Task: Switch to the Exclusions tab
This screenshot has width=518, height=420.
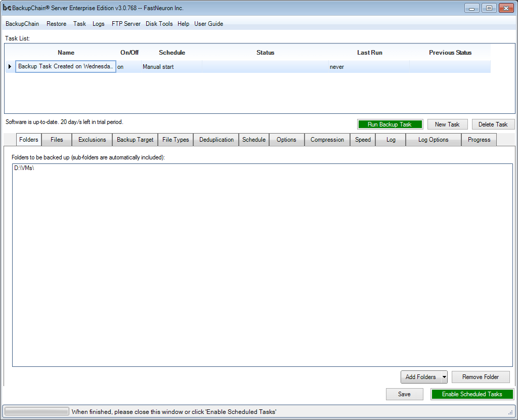Action: 92,140
